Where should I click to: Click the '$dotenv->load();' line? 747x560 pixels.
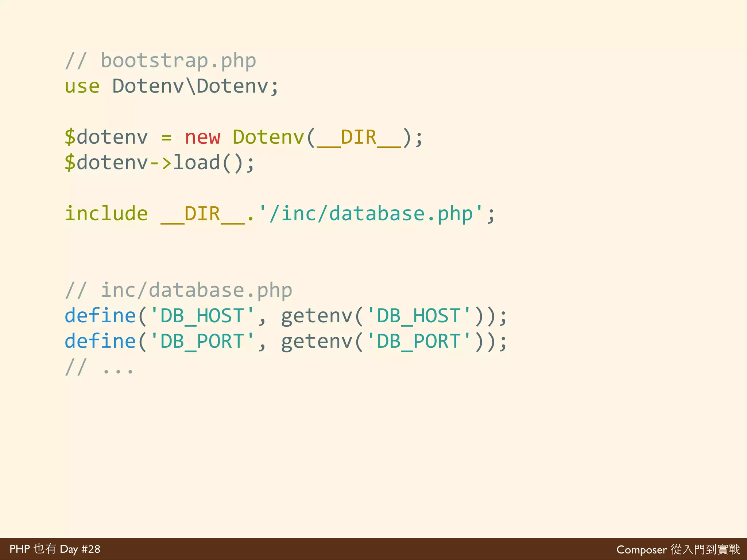click(159, 163)
